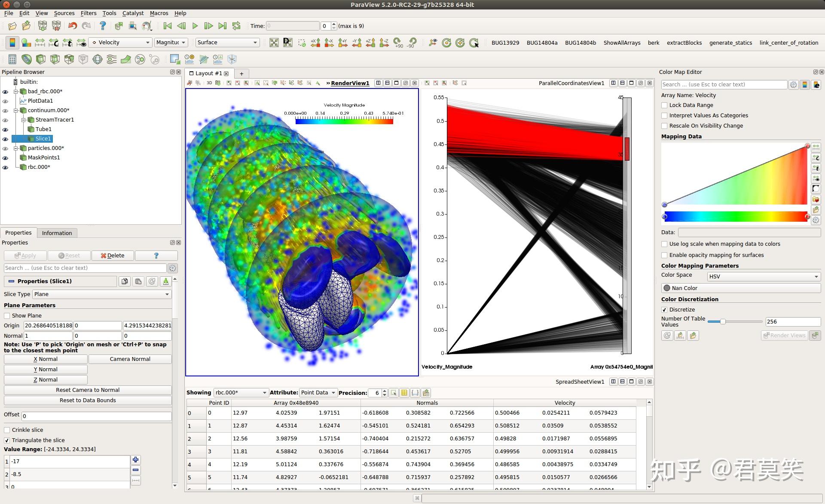
Task: Enable the Show Plane checkbox
Action: (x=7, y=316)
